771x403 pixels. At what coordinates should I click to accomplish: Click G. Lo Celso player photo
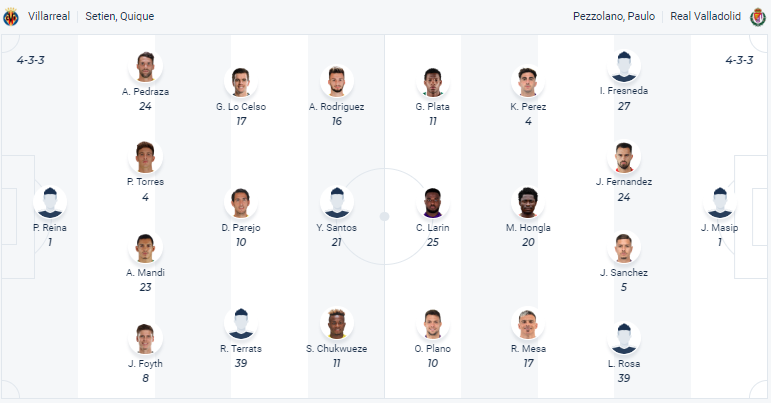[x=241, y=81]
